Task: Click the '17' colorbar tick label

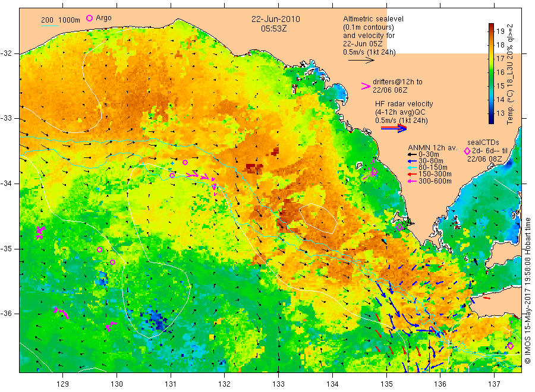Action: tap(500, 59)
